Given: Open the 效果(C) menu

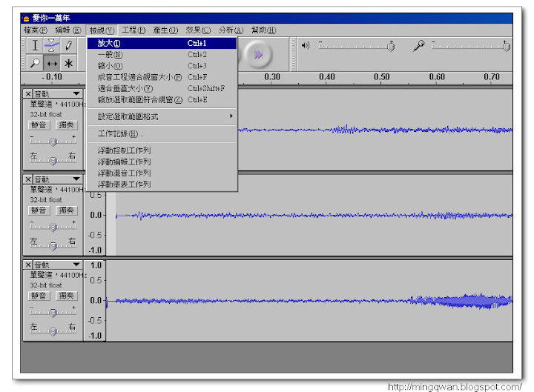Looking at the screenshot, I should point(198,30).
